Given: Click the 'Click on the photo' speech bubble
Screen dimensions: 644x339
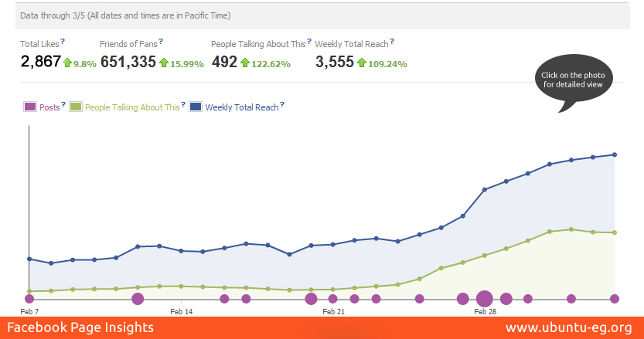Looking at the screenshot, I should tap(577, 80).
